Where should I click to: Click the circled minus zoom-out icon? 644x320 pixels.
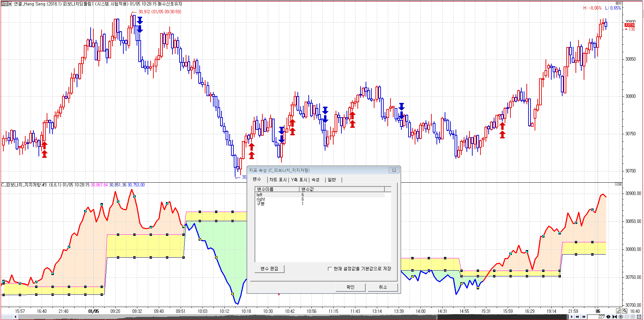627,317
